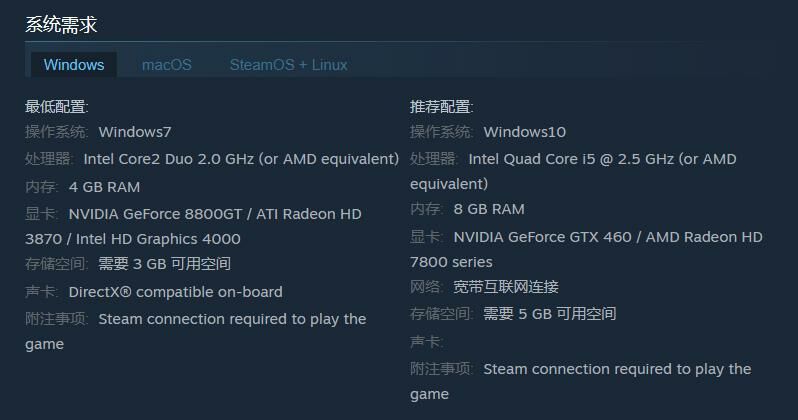Viewport: 798px width, 420px height.
Task: Click the GeForce GTX 460 graphics entry
Action: coord(607,237)
